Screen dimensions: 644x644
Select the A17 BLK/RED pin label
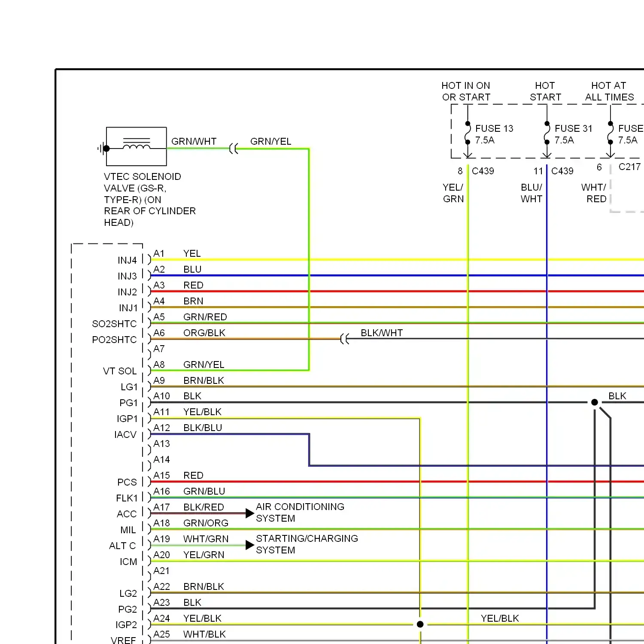click(x=188, y=507)
